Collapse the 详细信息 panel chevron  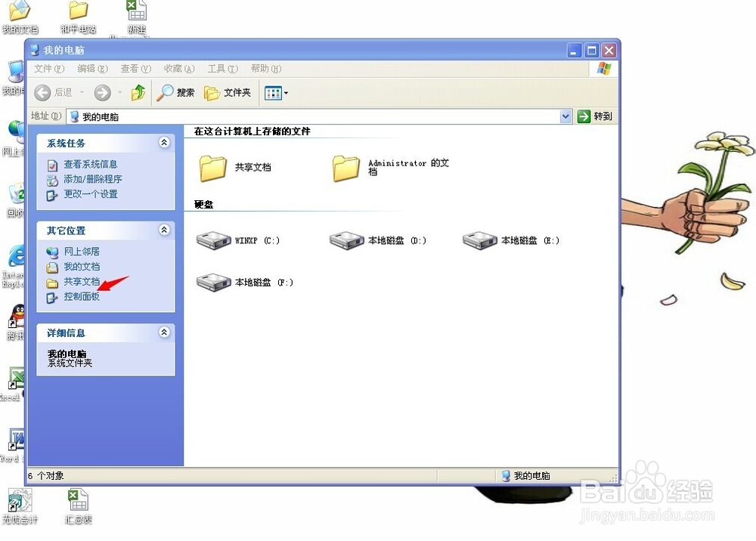click(164, 332)
